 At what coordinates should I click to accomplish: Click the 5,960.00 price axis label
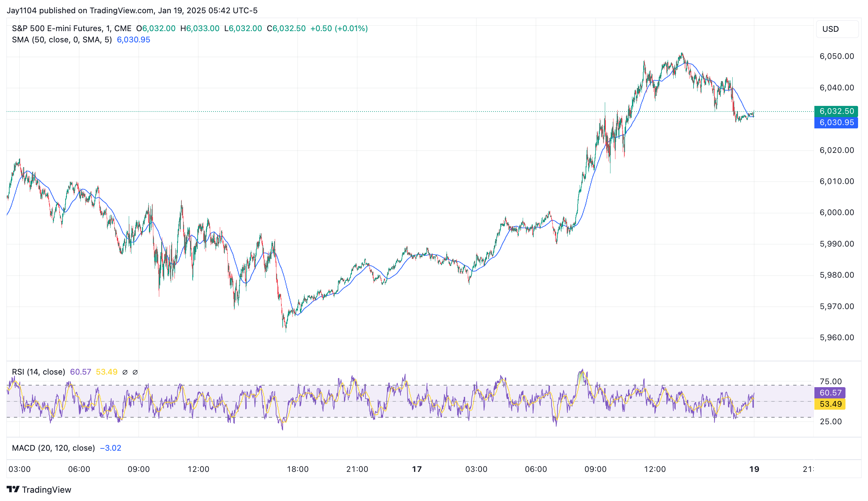(837, 338)
